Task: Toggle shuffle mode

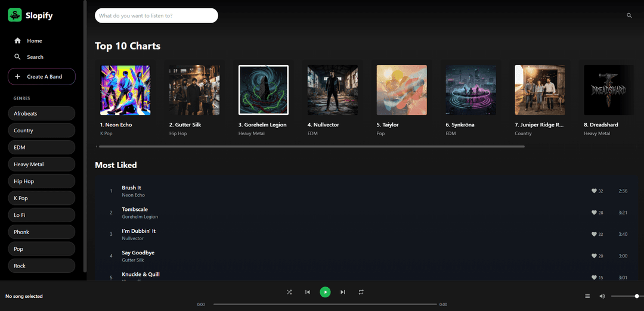Action: pyautogui.click(x=289, y=292)
